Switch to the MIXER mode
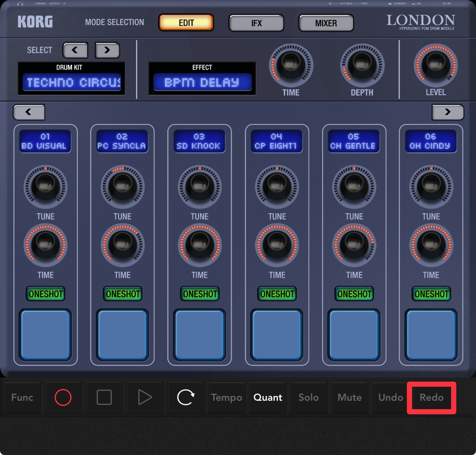This screenshot has width=476, height=455. tap(326, 23)
